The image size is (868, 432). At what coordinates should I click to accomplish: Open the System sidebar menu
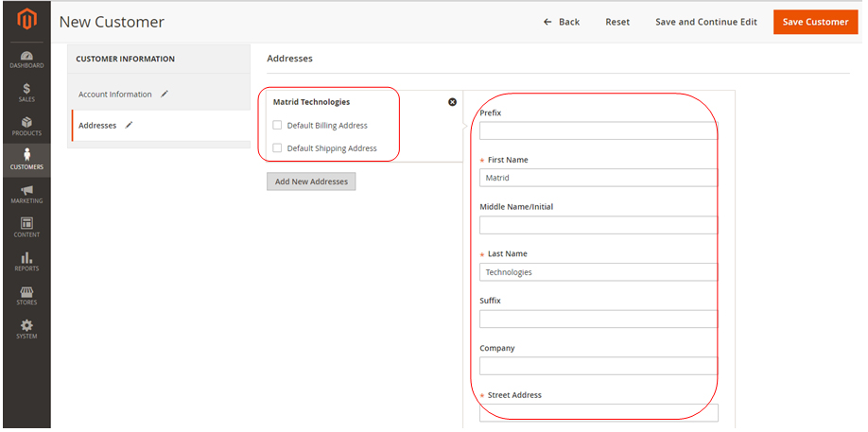click(x=26, y=330)
